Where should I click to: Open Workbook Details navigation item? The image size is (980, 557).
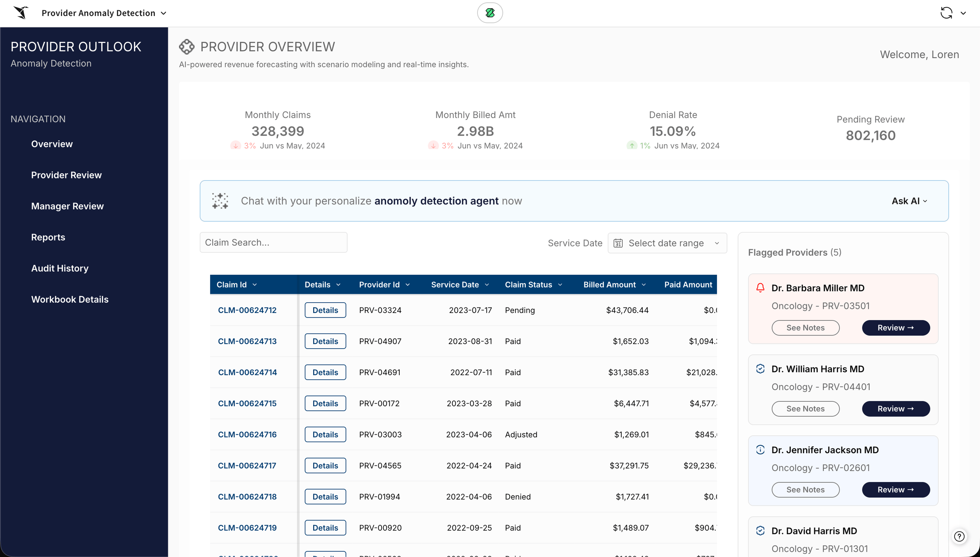[70, 299]
